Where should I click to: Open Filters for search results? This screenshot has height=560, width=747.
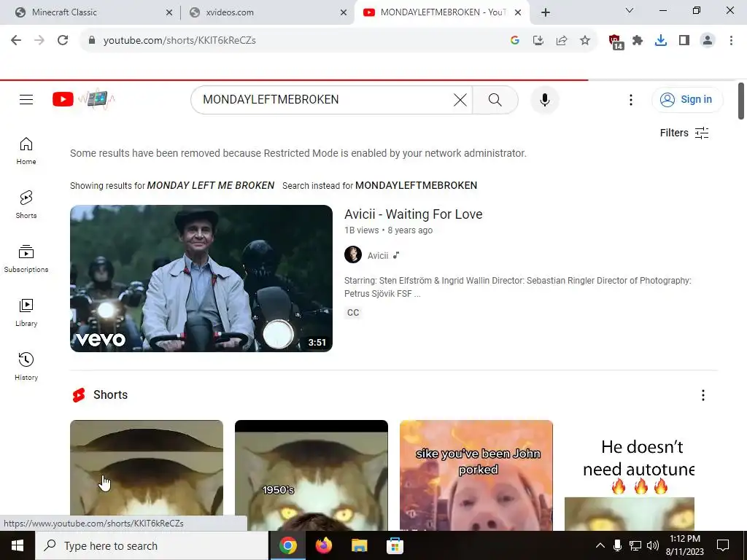pyautogui.click(x=684, y=133)
